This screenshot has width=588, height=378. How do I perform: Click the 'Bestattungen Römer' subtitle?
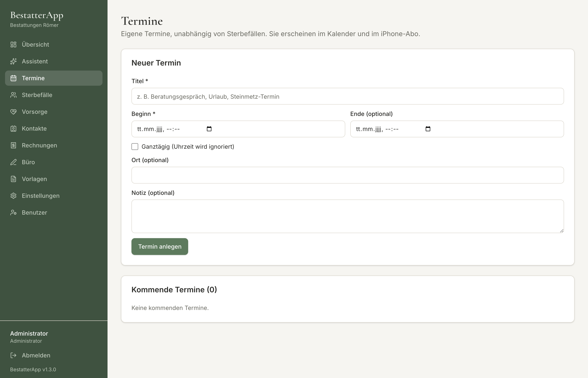click(x=34, y=25)
